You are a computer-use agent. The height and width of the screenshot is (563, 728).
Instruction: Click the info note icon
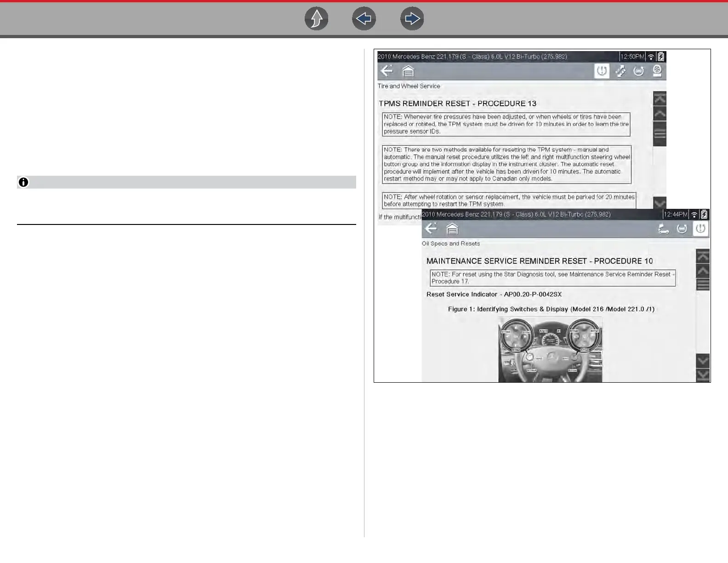point(23,182)
